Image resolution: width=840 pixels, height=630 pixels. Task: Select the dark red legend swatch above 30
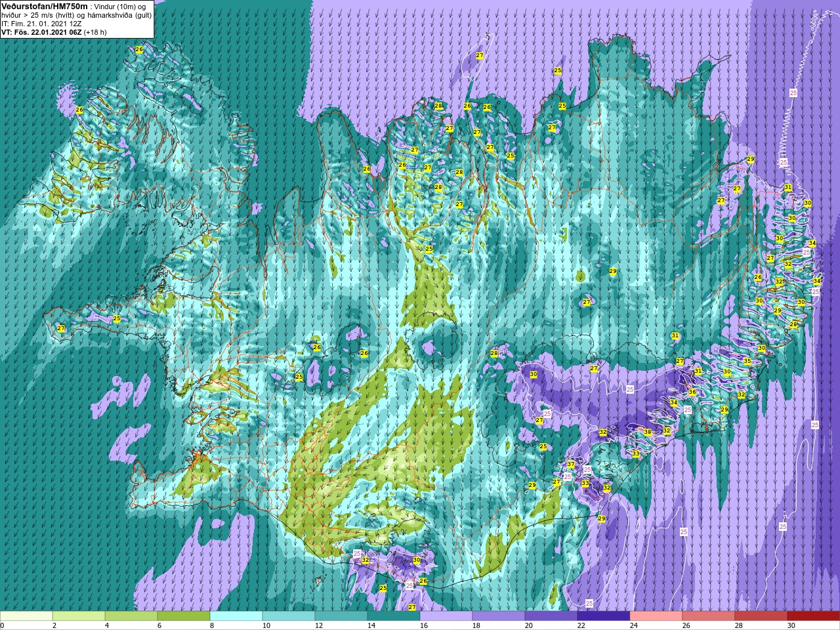[814, 617]
